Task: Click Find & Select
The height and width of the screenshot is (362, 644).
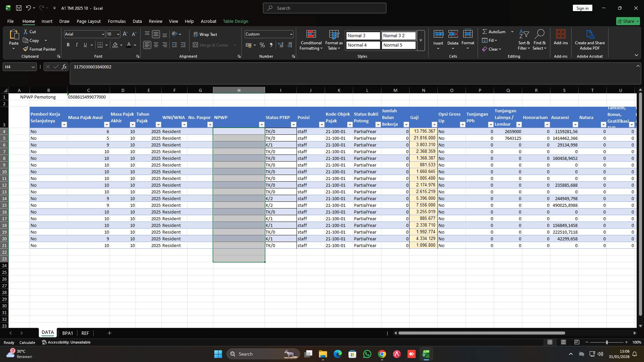Action: [540, 40]
